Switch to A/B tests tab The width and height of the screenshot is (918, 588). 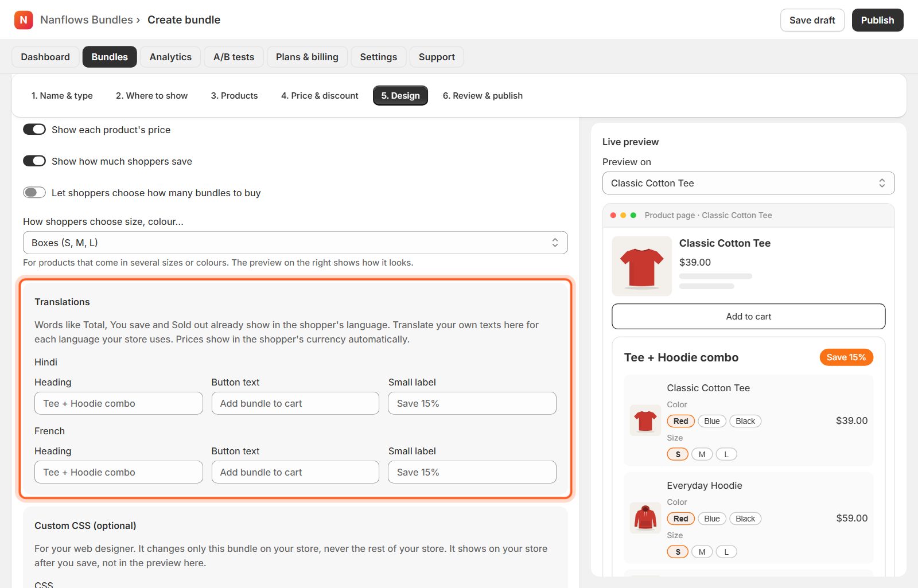coord(234,57)
